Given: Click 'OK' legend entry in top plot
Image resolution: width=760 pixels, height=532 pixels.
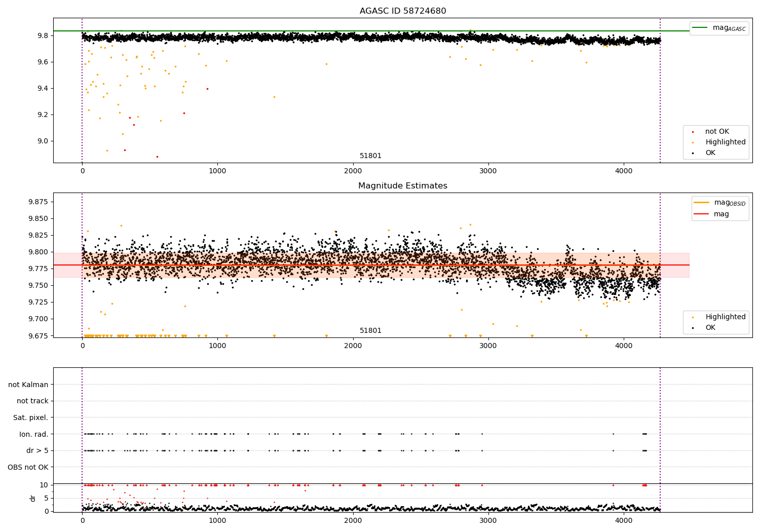Looking at the screenshot, I should [710, 153].
